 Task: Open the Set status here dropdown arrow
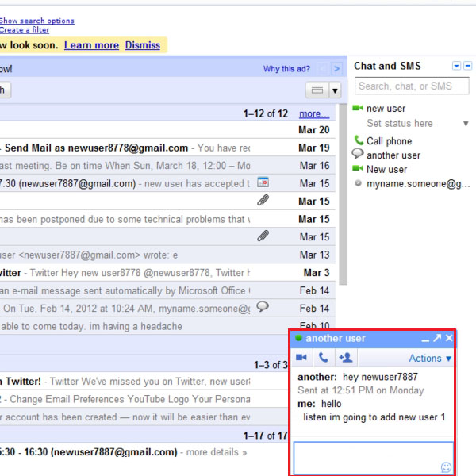point(466,124)
